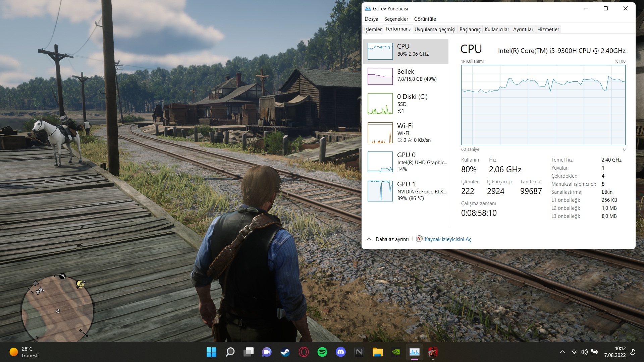Open the Opera GX browser icon

[x=304, y=352]
